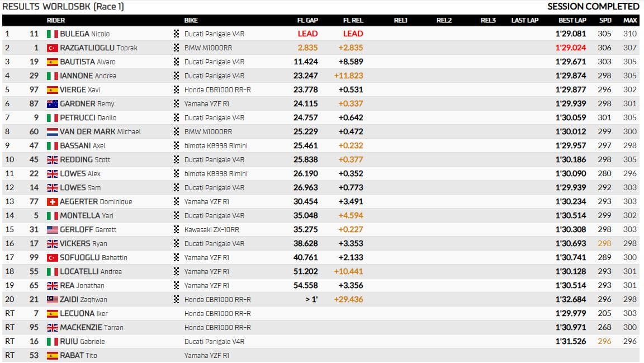Click best lap 1'32.684 in ZAIDI's row

coord(571,299)
